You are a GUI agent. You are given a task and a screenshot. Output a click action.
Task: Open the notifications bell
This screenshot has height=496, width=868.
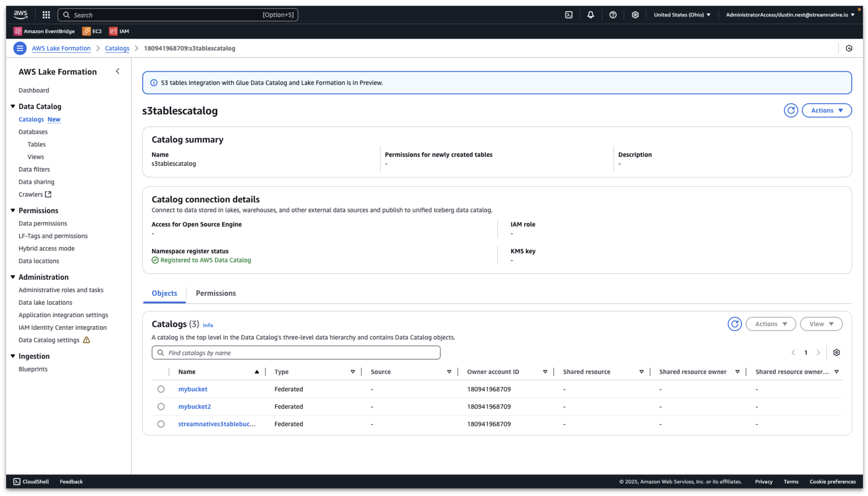pyautogui.click(x=590, y=15)
